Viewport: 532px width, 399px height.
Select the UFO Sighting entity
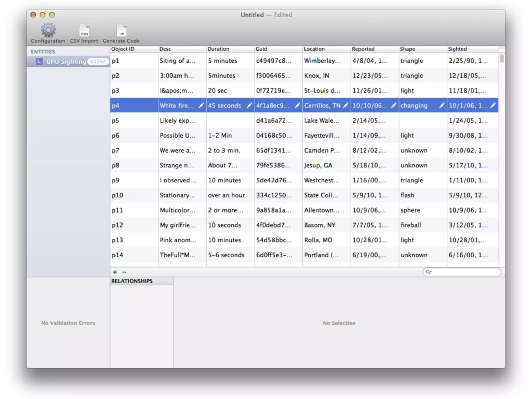pos(66,62)
